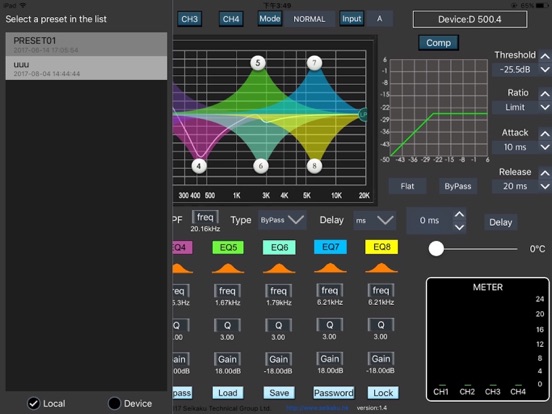The width and height of the screenshot is (552, 414).
Task: Click the orange bell filter icon under EQ5
Action: (228, 268)
